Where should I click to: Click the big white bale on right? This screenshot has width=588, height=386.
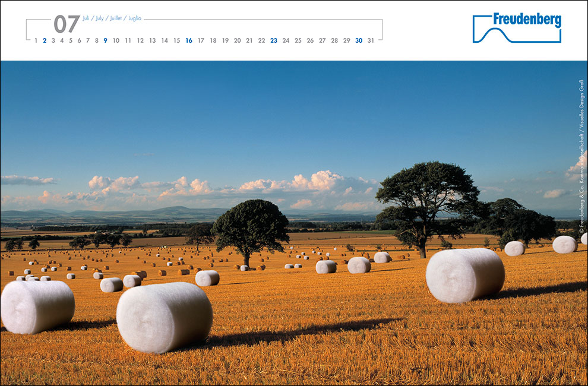tap(465, 275)
